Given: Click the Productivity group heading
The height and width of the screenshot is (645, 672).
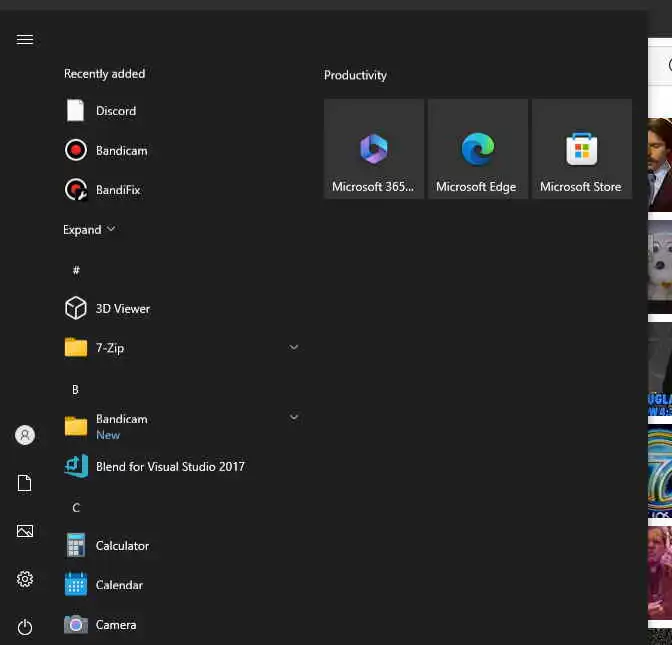Looking at the screenshot, I should coord(355,75).
